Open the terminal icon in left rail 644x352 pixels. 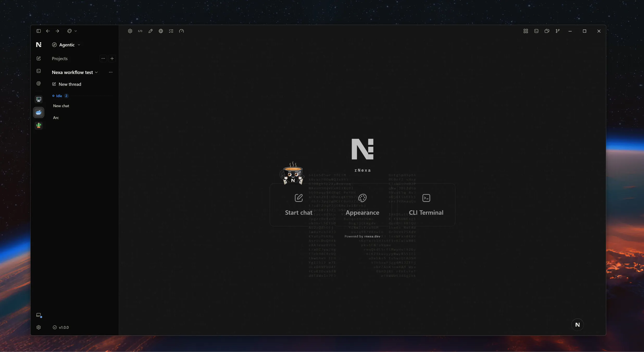(39, 71)
